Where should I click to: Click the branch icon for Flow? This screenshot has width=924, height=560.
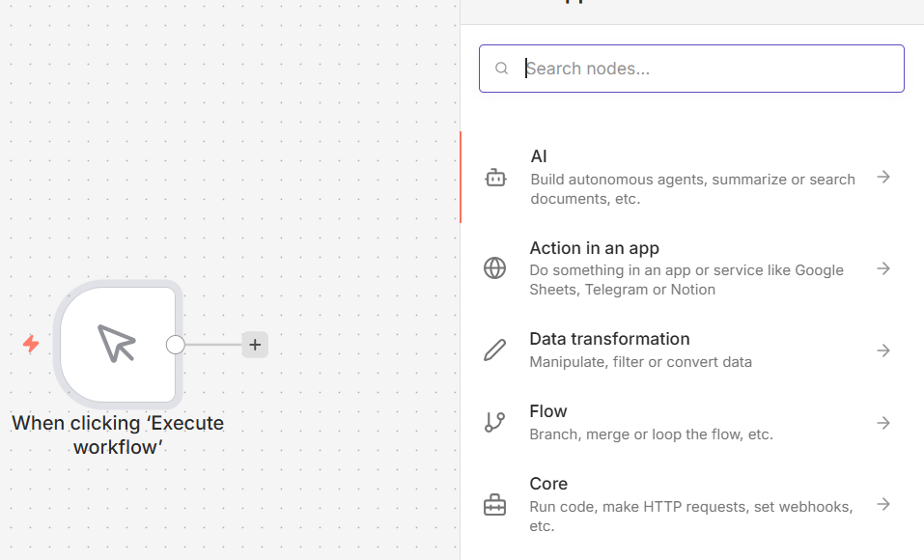[494, 422]
